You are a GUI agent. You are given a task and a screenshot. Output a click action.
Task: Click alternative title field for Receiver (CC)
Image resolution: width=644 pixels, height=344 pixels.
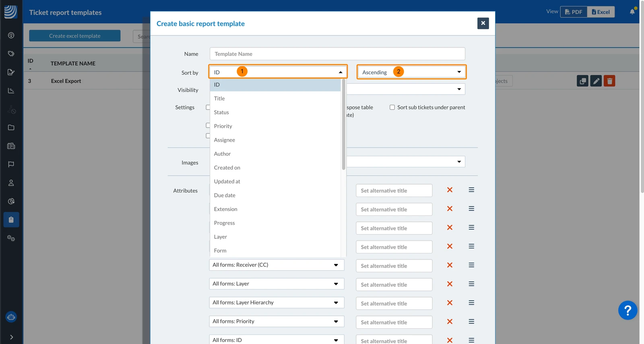point(394,266)
